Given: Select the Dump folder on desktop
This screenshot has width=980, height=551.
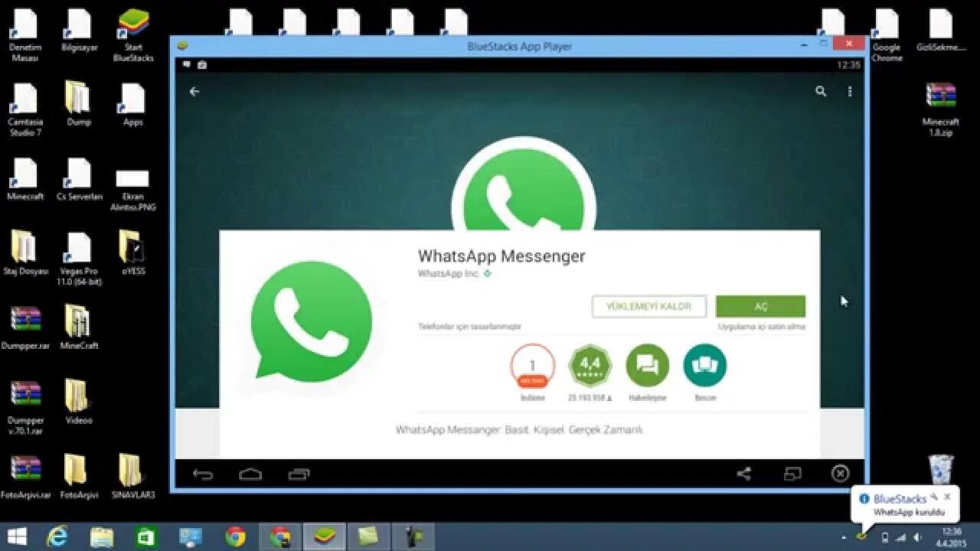Looking at the screenshot, I should pos(79,104).
